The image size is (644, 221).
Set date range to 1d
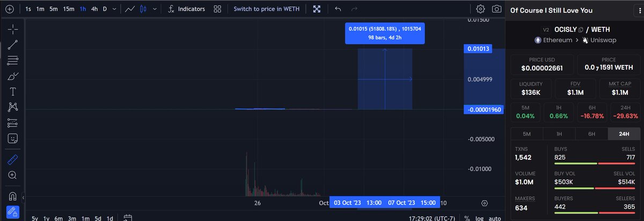click(110, 218)
